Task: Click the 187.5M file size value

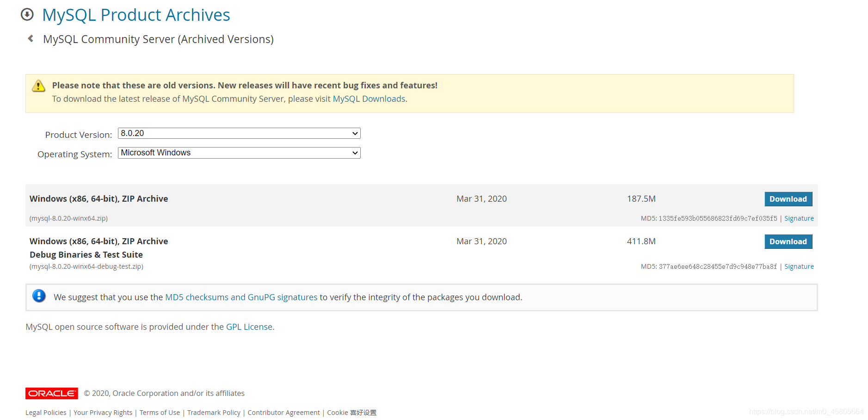Action: pos(641,199)
